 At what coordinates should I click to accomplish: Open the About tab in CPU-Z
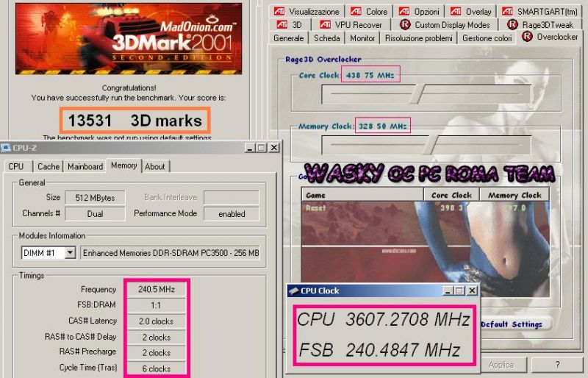pyautogui.click(x=155, y=166)
